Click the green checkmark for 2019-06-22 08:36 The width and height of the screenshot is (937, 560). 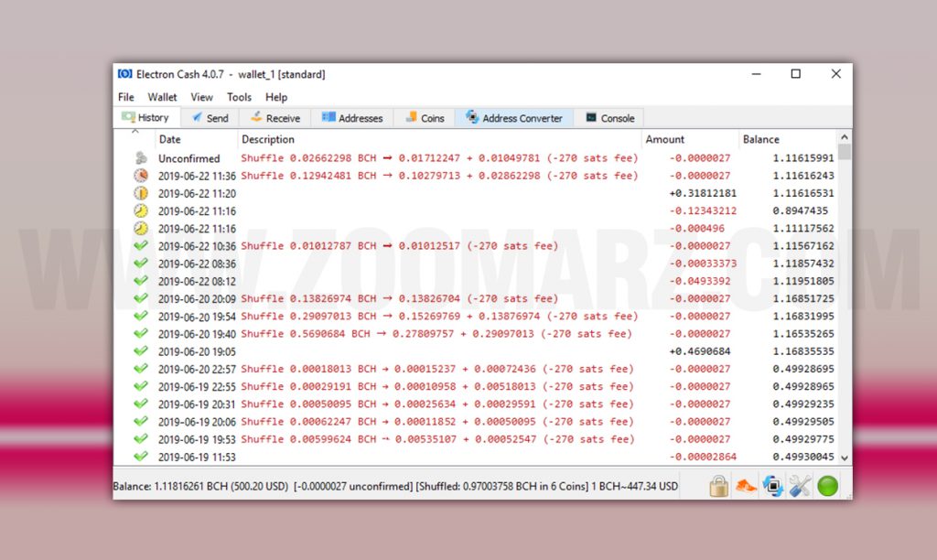pos(141,263)
